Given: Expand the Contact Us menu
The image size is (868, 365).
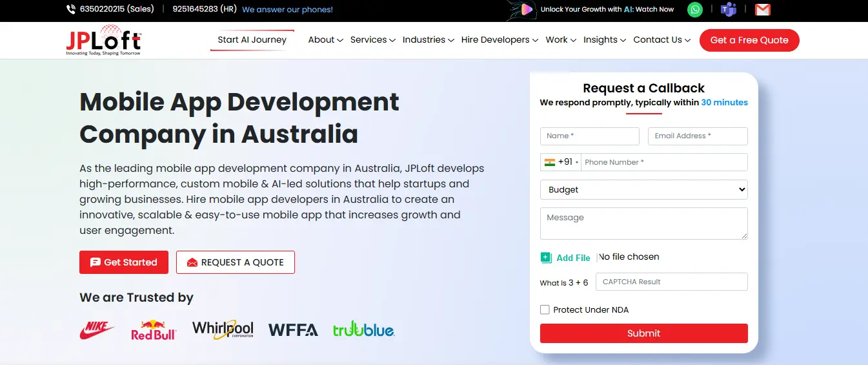Looking at the screenshot, I should coord(661,40).
